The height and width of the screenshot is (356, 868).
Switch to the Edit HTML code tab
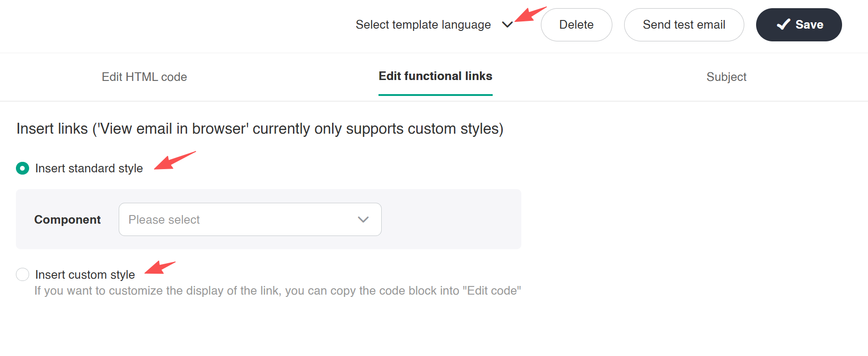[x=144, y=77]
